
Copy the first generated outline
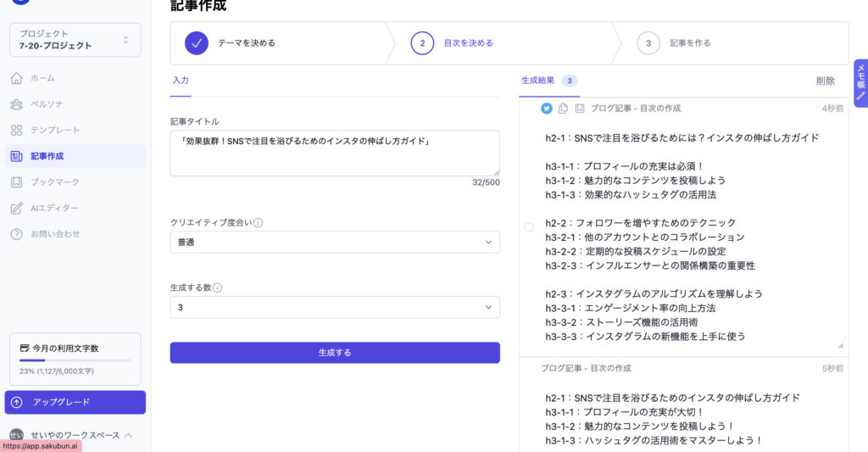563,109
